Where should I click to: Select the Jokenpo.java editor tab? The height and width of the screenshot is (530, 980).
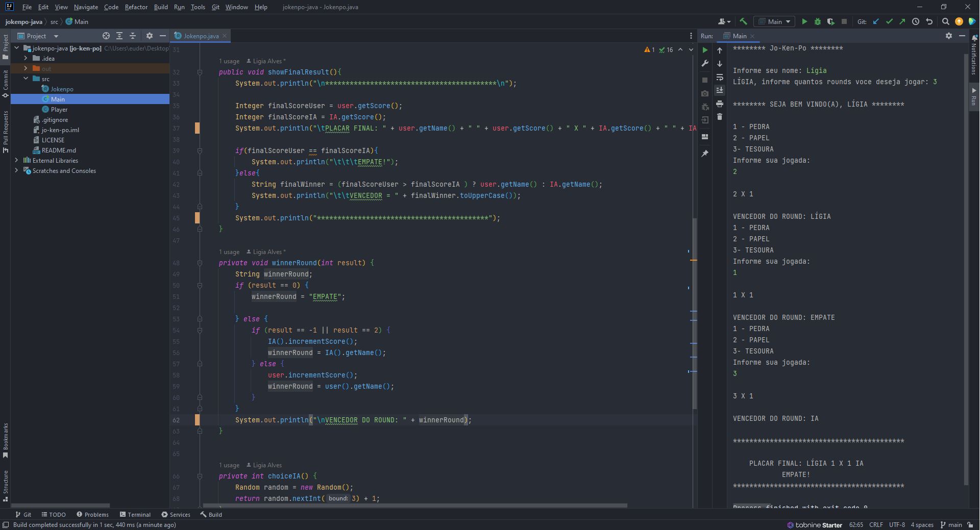(200, 36)
